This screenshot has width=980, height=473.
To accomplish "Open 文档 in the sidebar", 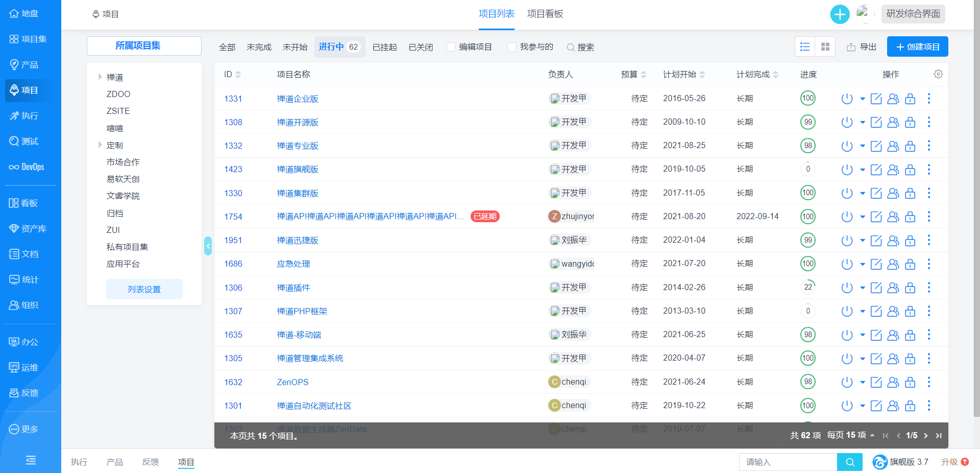I will point(24,254).
